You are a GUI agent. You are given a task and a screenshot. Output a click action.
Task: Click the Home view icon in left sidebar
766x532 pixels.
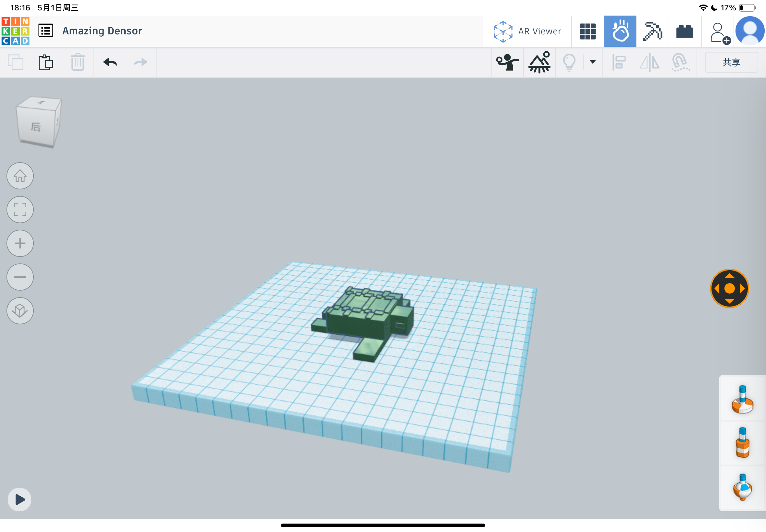pyautogui.click(x=20, y=176)
